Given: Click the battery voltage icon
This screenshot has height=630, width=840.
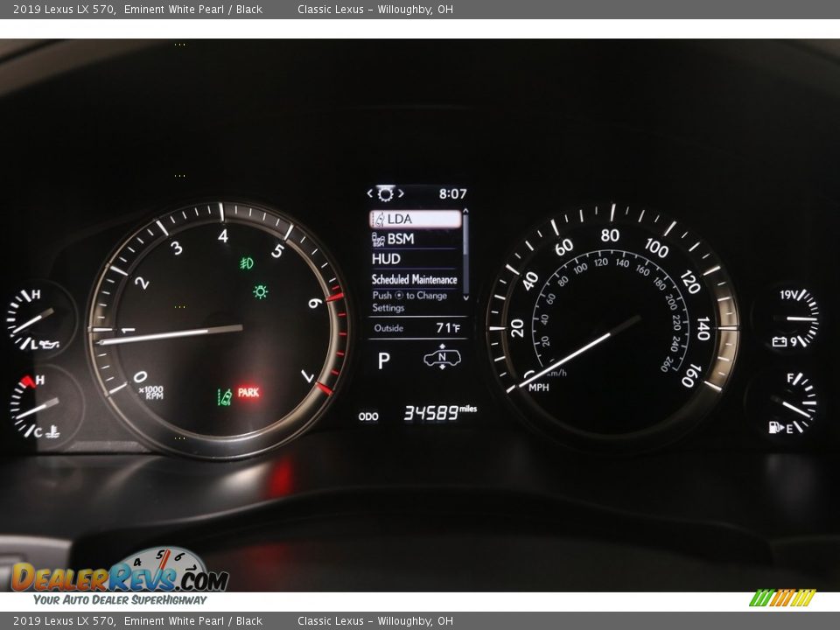Looking at the screenshot, I should [x=780, y=341].
